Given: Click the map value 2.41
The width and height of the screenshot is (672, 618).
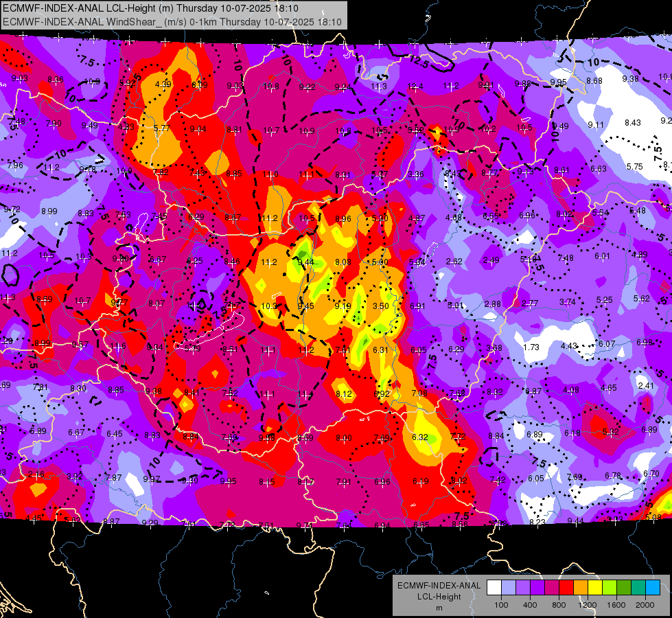Looking at the screenshot, I should (x=646, y=385).
